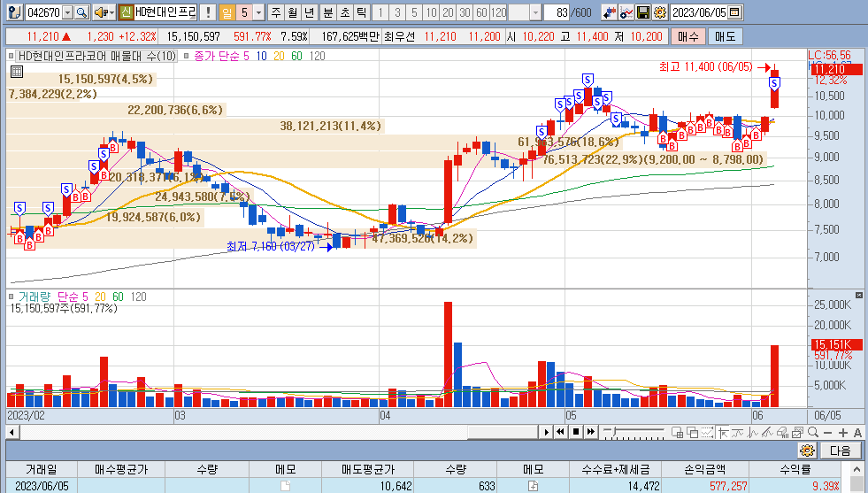Click the date field 2023/06/05
The height and width of the screenshot is (493, 868).
[x=699, y=12]
